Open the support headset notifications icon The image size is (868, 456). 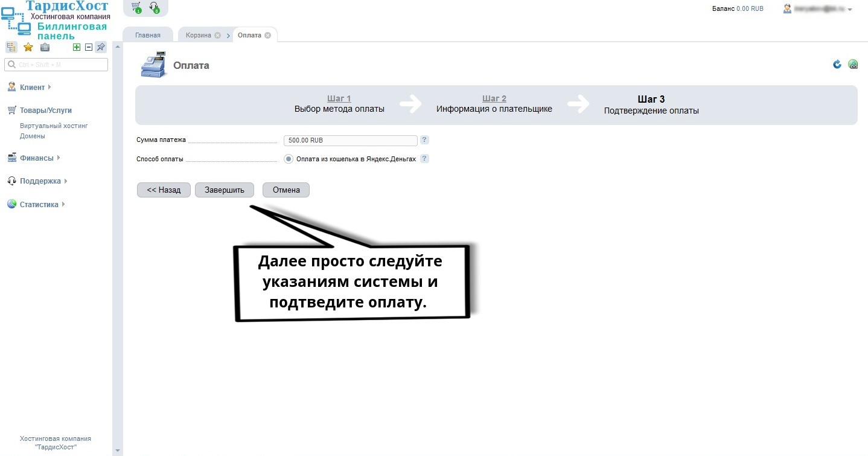point(154,7)
